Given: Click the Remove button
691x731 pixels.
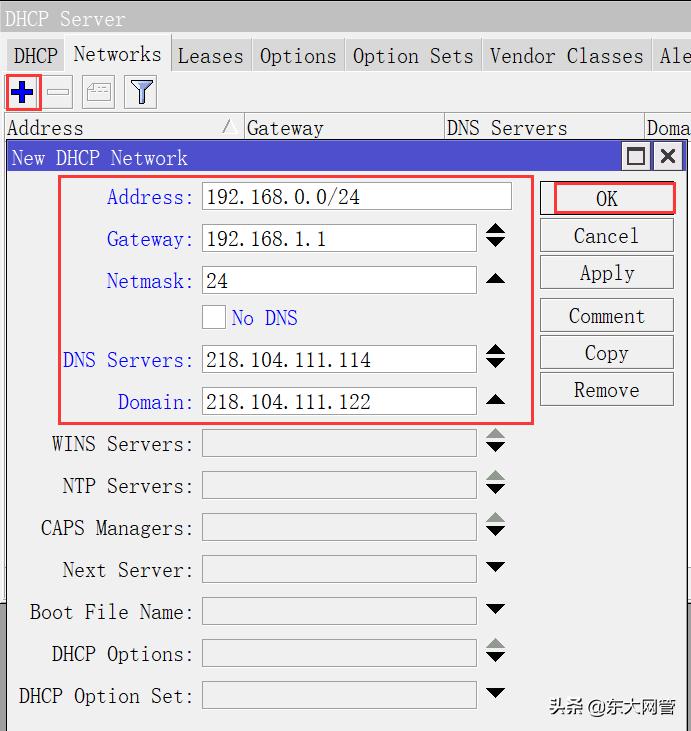Looking at the screenshot, I should 607,389.
